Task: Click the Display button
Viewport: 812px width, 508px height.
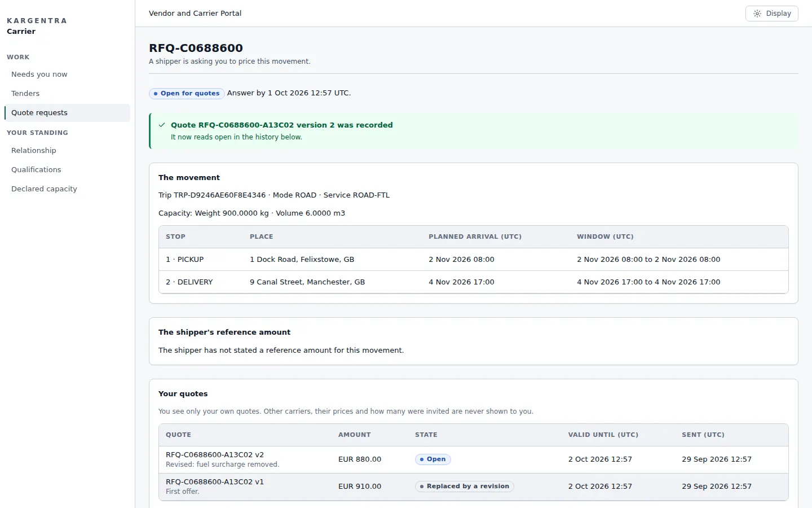Action: click(x=771, y=14)
